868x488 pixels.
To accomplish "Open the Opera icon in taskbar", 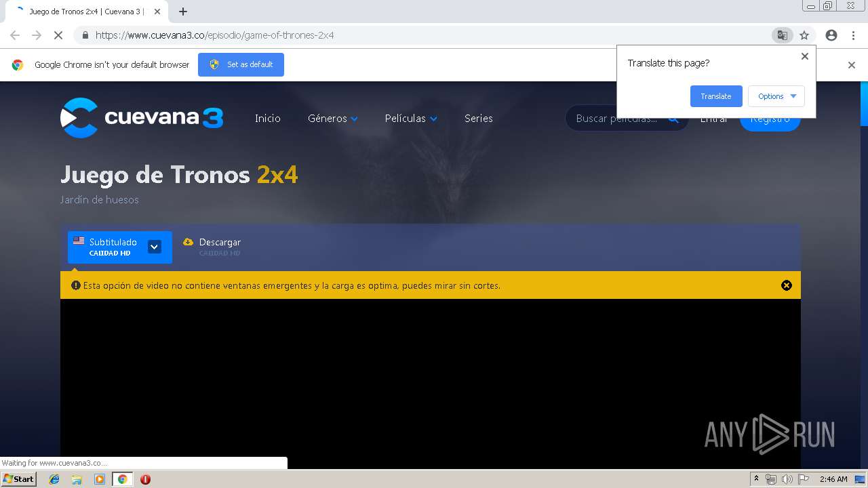I will click(145, 479).
